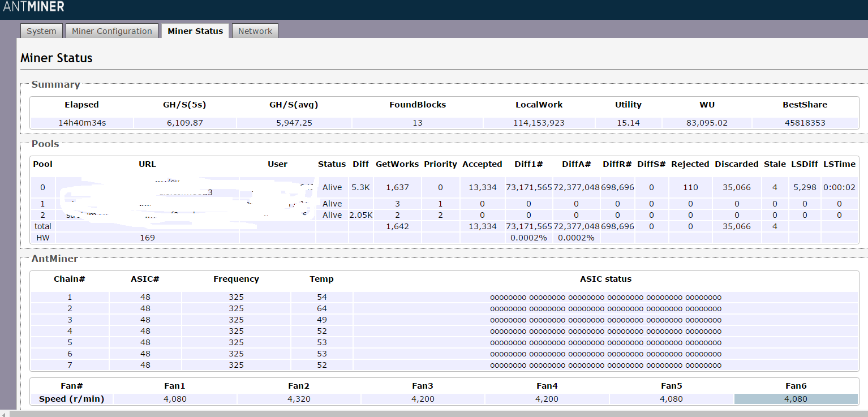Click chain 2 temperature value 64
The width and height of the screenshot is (868, 417).
(322, 308)
